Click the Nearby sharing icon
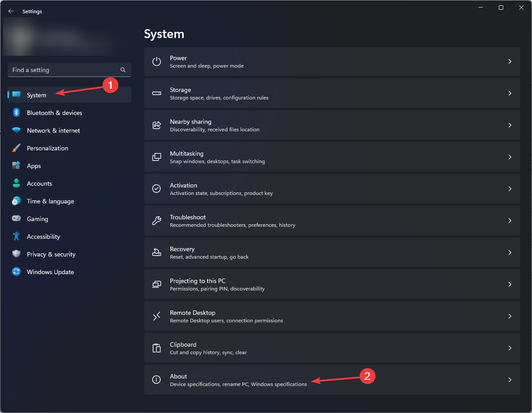The image size is (532, 413). click(x=157, y=126)
